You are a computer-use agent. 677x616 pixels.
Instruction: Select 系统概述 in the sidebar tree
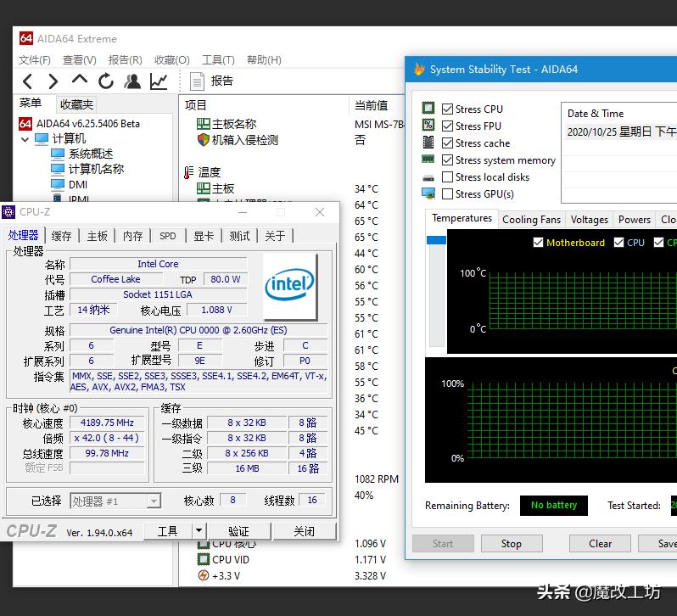[90, 154]
